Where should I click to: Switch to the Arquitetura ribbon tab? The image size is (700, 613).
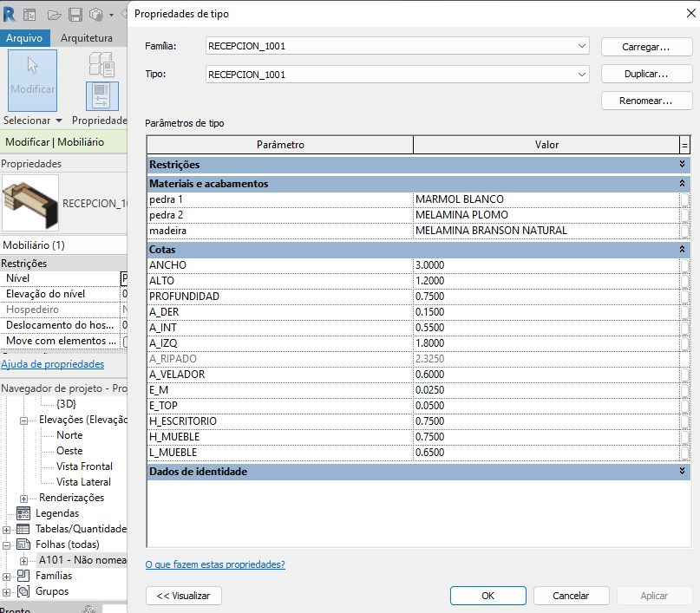point(87,38)
